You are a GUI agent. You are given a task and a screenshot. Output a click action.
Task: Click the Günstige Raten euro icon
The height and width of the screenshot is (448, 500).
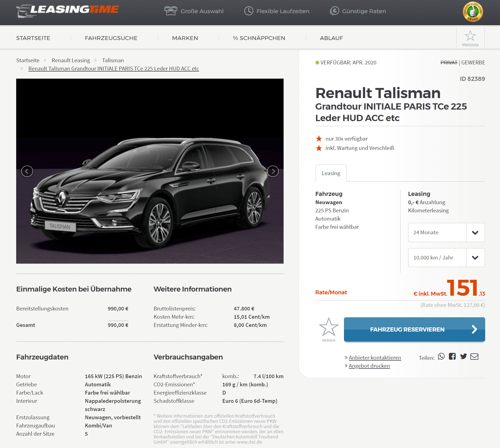pyautogui.click(x=334, y=11)
